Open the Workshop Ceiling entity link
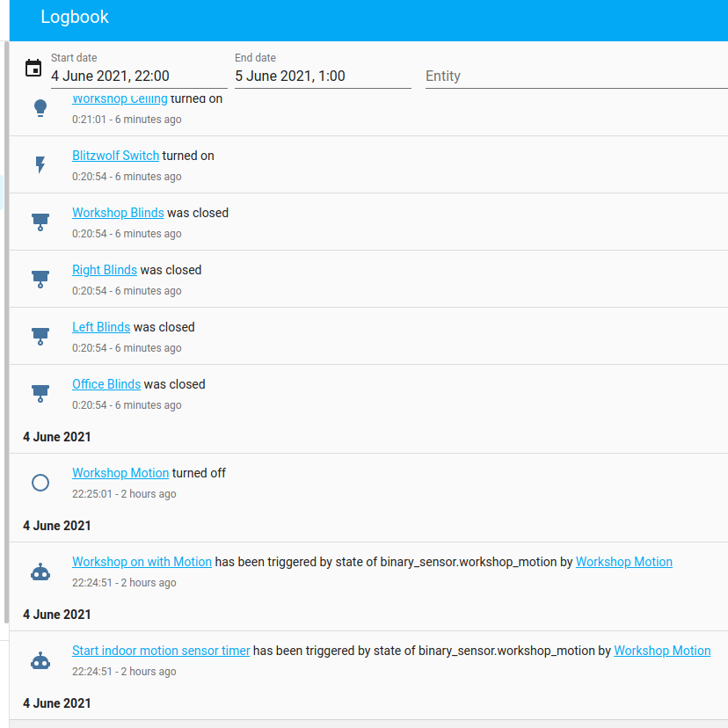Screen dimensions: 728x728 pos(119,98)
